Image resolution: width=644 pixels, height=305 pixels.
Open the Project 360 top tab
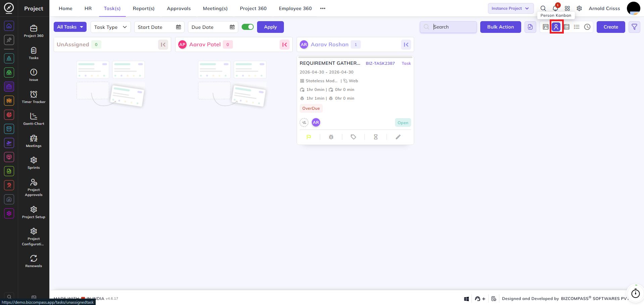[x=253, y=8]
